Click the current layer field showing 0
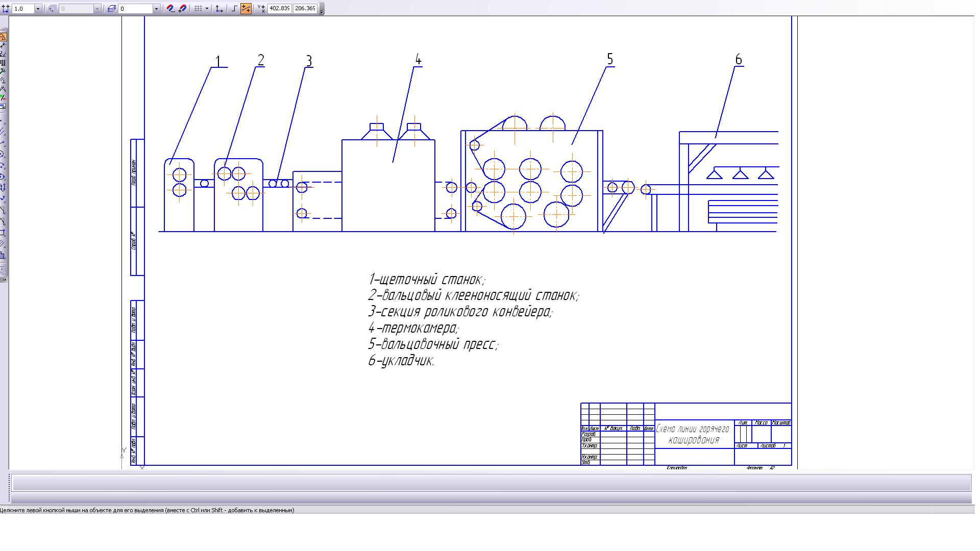Screen dimensions: 980x551 [136, 9]
